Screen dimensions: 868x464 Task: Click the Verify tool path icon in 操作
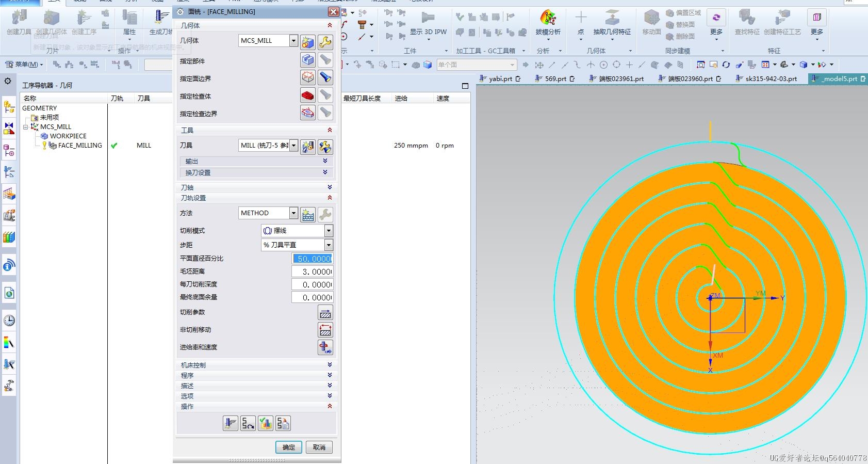[266, 423]
